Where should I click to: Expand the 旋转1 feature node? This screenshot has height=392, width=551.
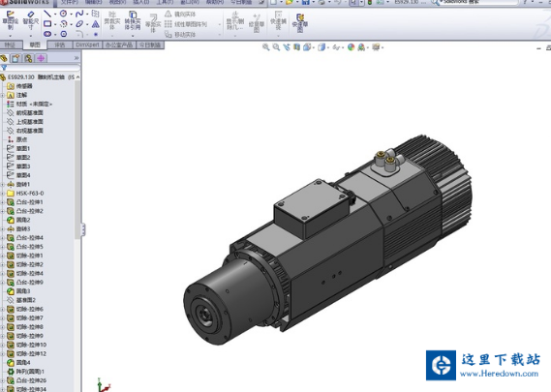[x=3, y=185]
